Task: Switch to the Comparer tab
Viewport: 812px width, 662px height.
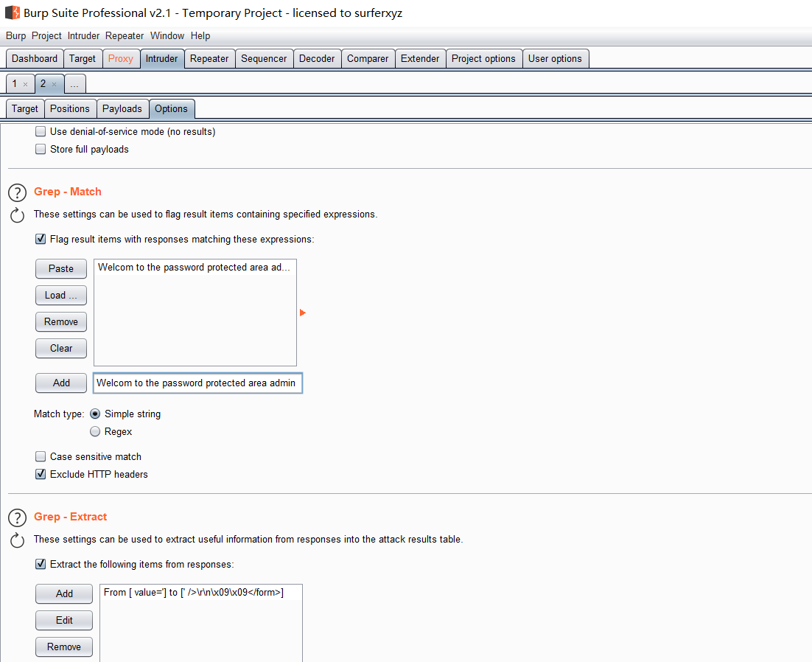Action: click(x=368, y=58)
